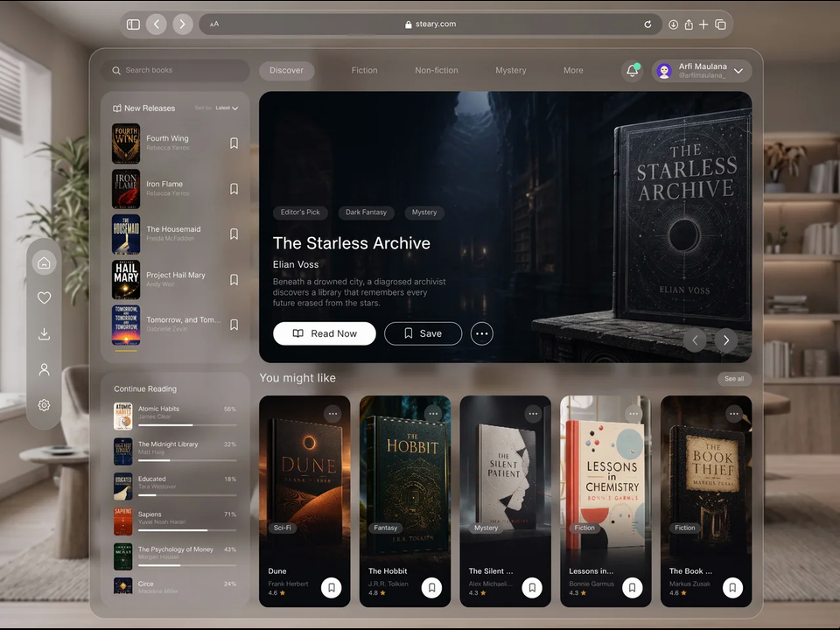The image size is (840, 630).
Task: Open the reader text size AA control
Action: pyautogui.click(x=214, y=24)
